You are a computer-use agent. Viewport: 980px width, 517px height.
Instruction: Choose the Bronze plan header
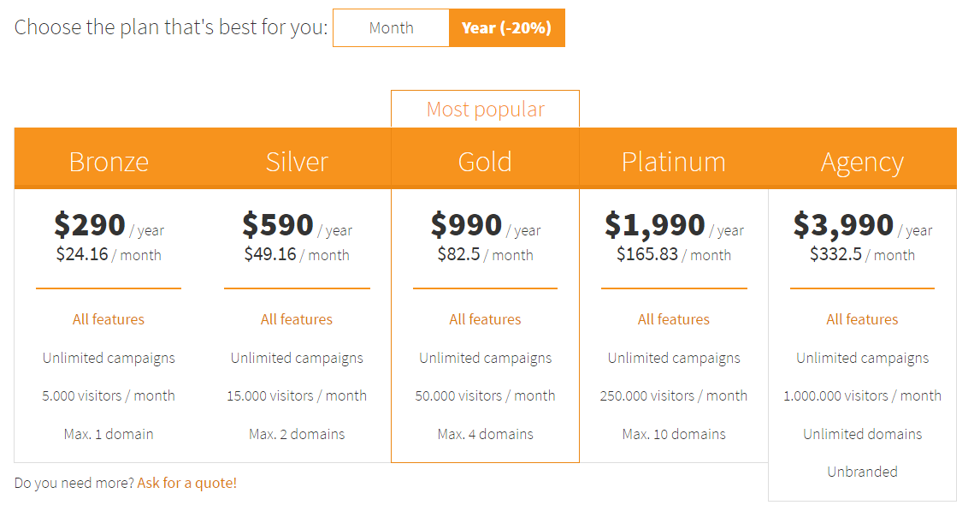[x=109, y=162]
